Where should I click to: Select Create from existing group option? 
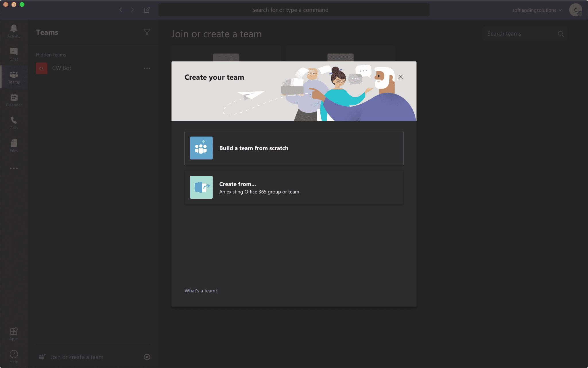(294, 187)
